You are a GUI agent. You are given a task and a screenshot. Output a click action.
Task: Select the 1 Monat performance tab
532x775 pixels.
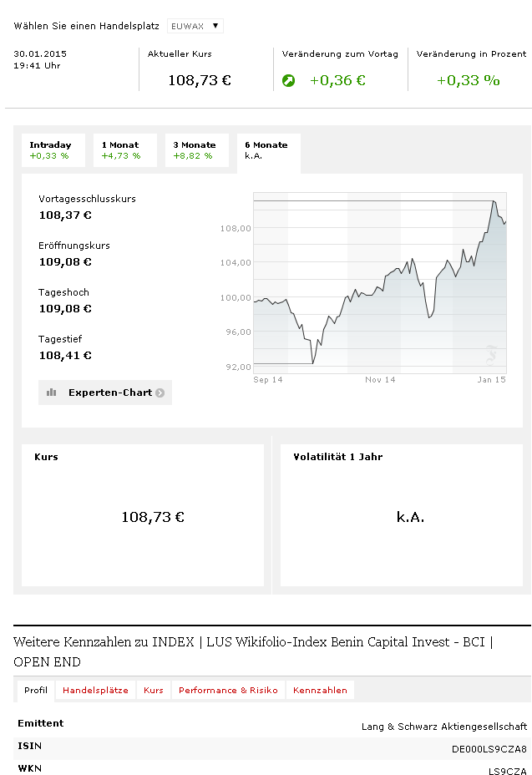[x=124, y=150]
